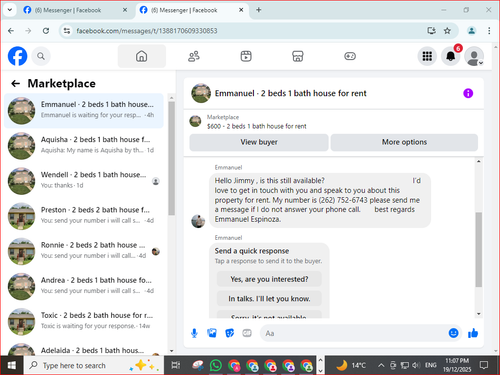Open the apps grid menu

427,56
